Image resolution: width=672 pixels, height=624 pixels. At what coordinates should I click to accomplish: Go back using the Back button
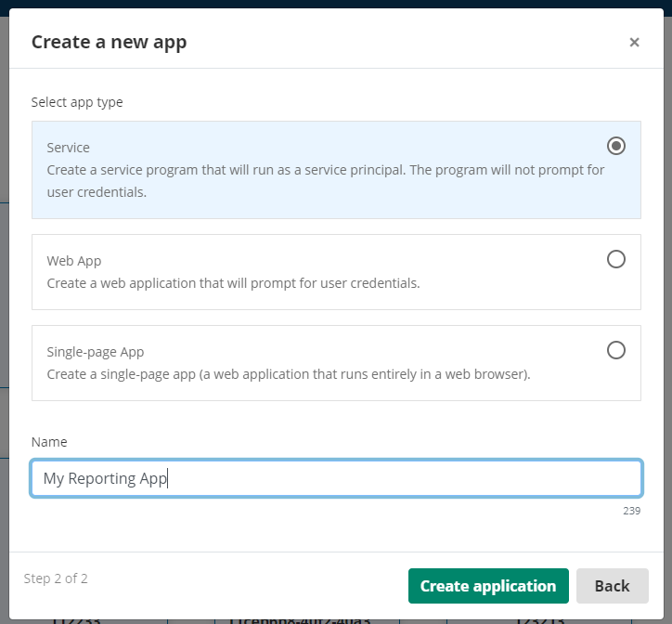click(x=612, y=586)
